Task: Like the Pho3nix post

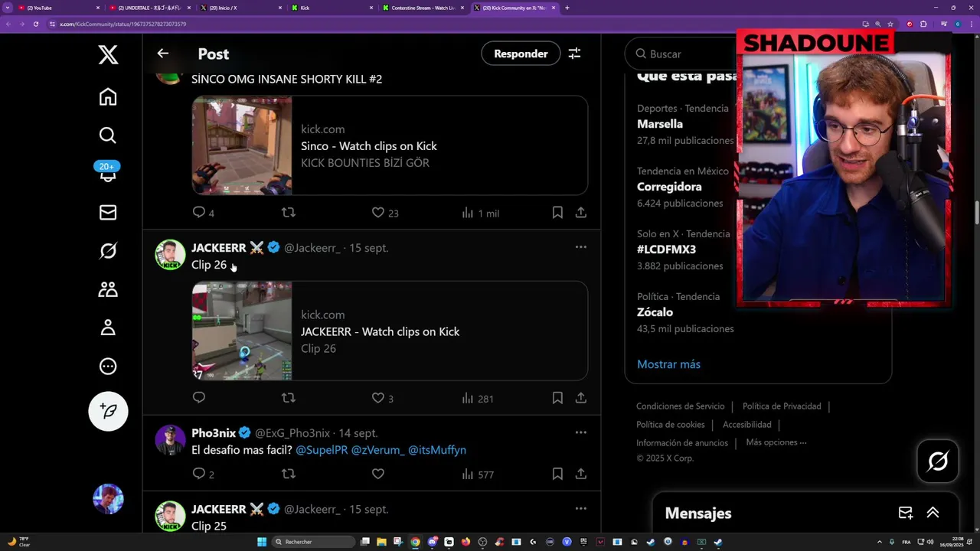Action: tap(378, 474)
